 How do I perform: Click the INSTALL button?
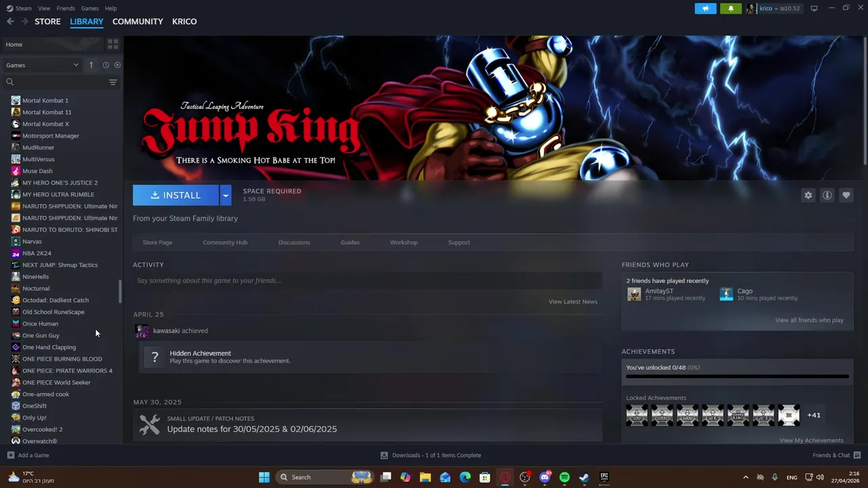(x=176, y=195)
